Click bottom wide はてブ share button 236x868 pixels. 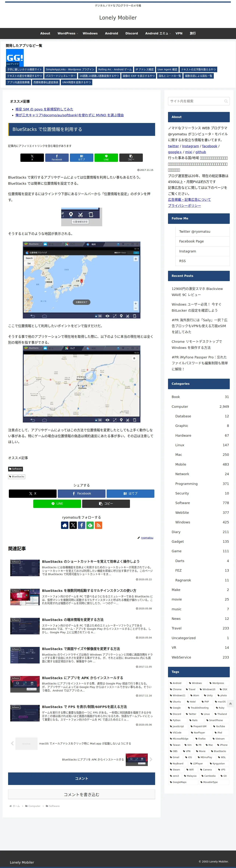point(130,493)
